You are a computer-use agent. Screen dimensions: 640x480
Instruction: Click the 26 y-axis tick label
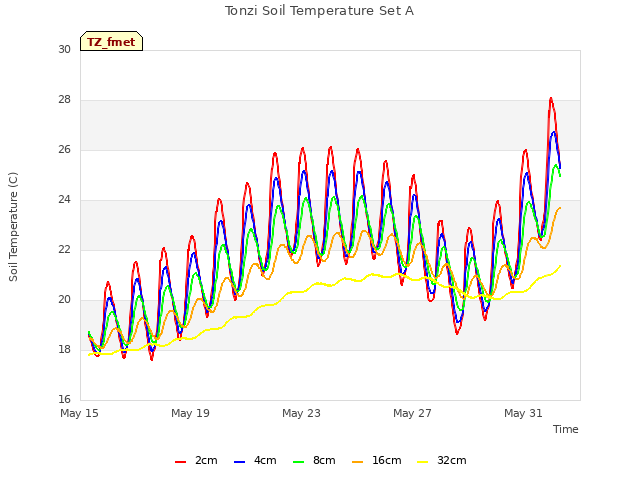64,149
